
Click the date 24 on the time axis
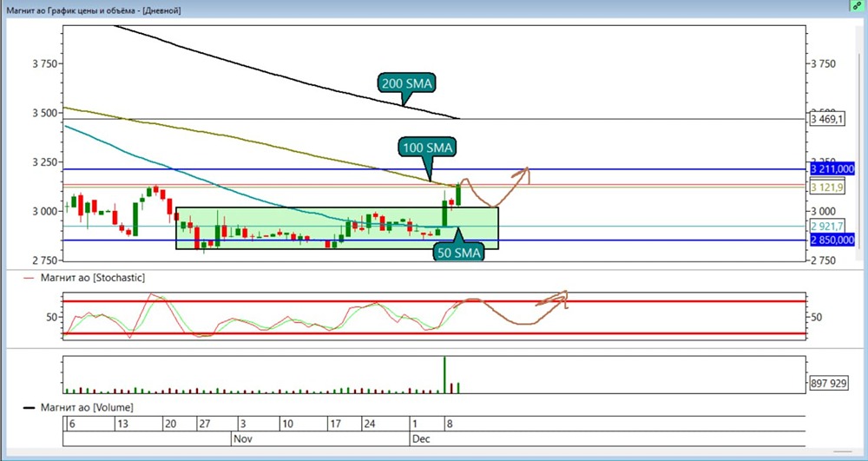(x=369, y=425)
